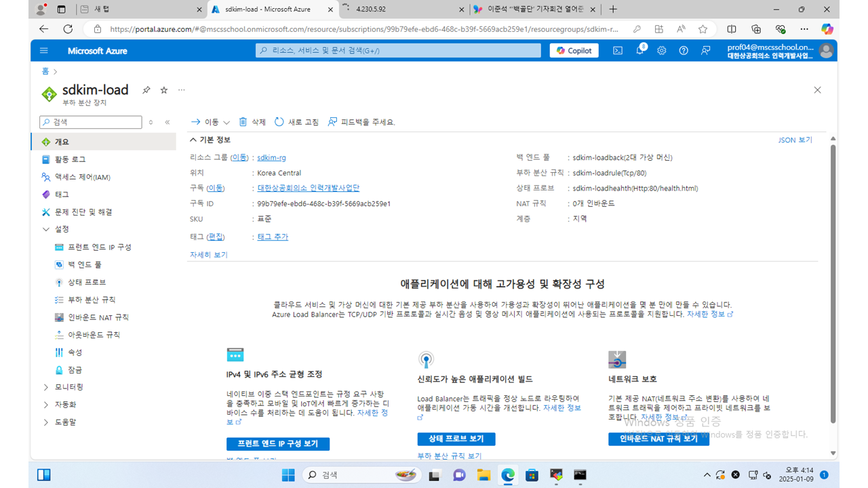
Task: Click the delete (삭제) trash button
Action: pyautogui.click(x=252, y=122)
